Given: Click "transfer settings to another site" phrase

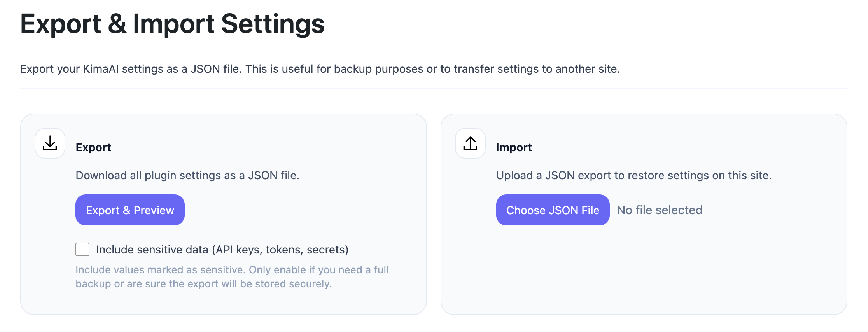Looking at the screenshot, I should pyautogui.click(x=537, y=69).
